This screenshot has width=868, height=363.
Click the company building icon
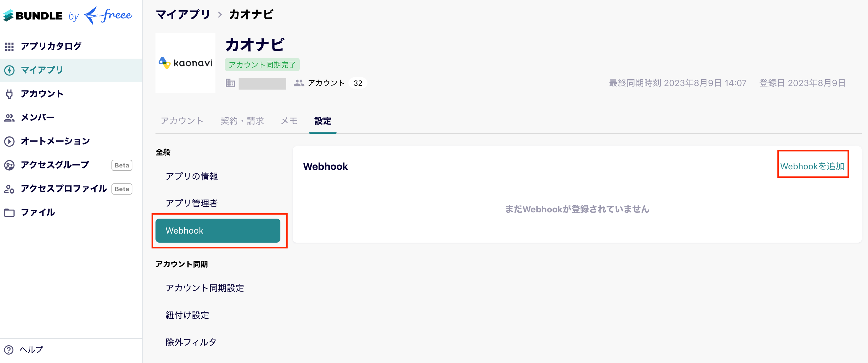click(x=230, y=83)
